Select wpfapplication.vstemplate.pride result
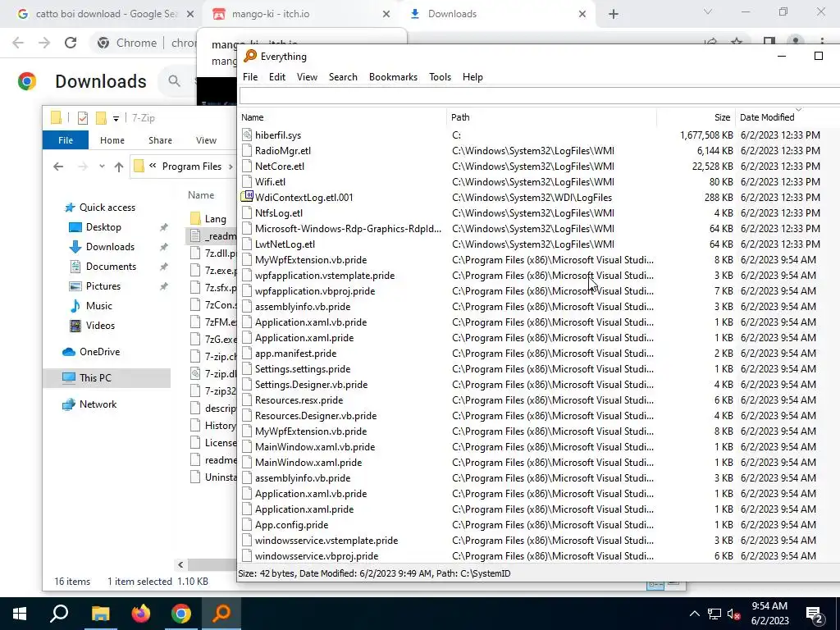This screenshot has height=630, width=840. point(539,276)
